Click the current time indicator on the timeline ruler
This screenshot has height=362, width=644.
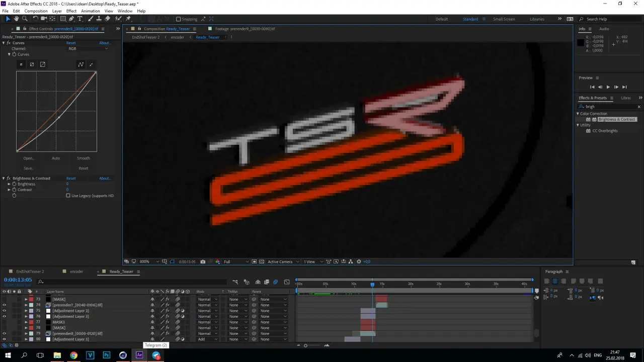coord(372,285)
